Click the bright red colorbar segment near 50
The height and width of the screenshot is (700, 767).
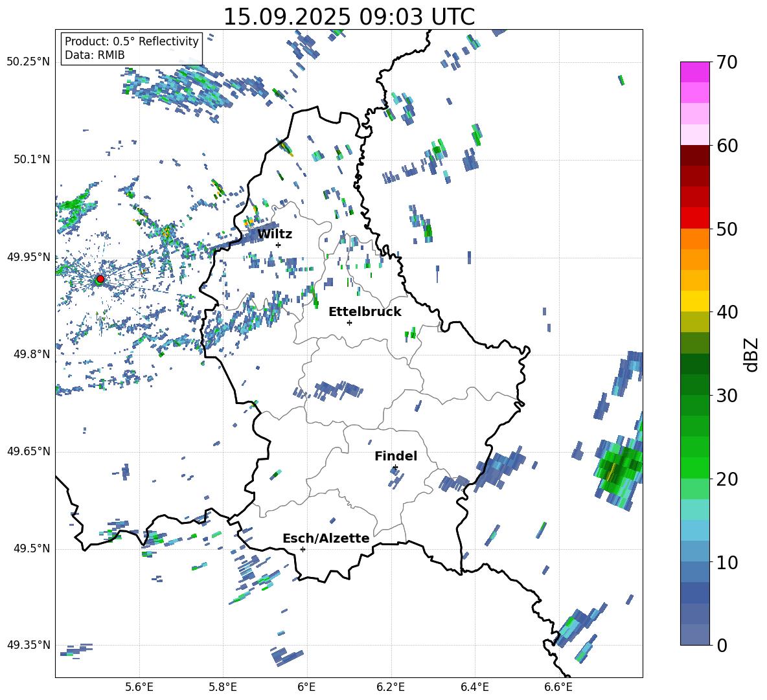(x=694, y=218)
